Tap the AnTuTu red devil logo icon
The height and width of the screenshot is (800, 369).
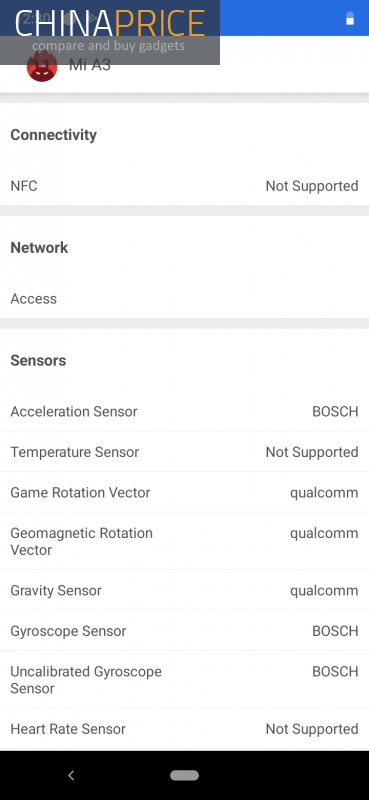pyautogui.click(x=42, y=66)
